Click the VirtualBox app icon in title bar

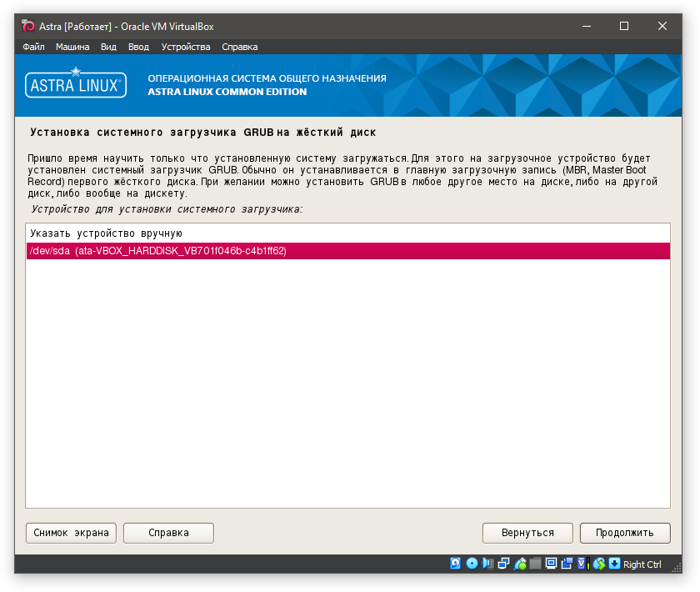coord(28,27)
